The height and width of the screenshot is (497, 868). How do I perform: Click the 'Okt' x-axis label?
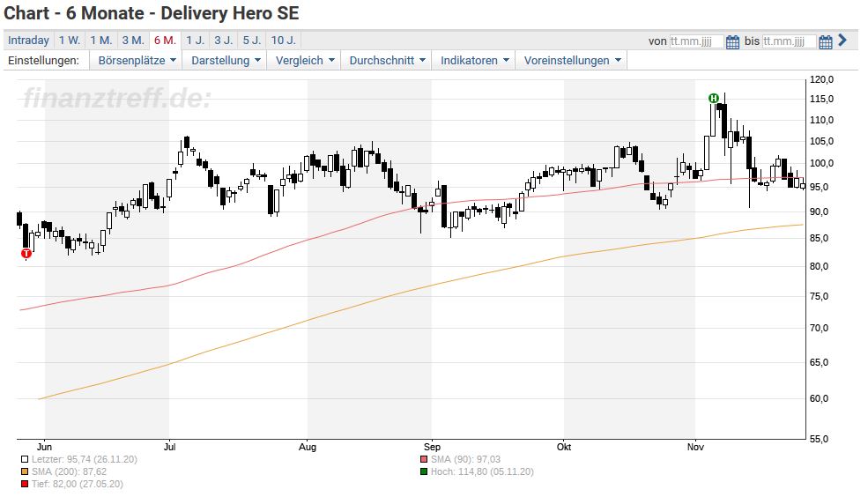click(x=563, y=447)
